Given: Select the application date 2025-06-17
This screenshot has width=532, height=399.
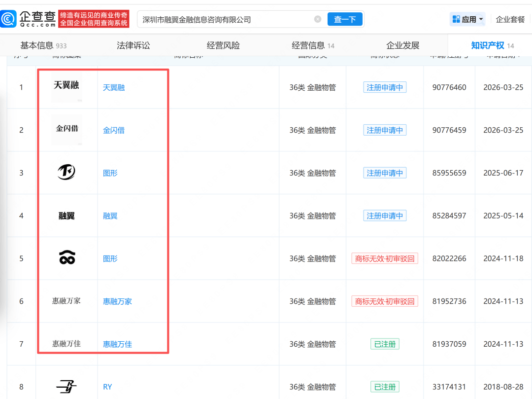Looking at the screenshot, I should click(x=503, y=173).
